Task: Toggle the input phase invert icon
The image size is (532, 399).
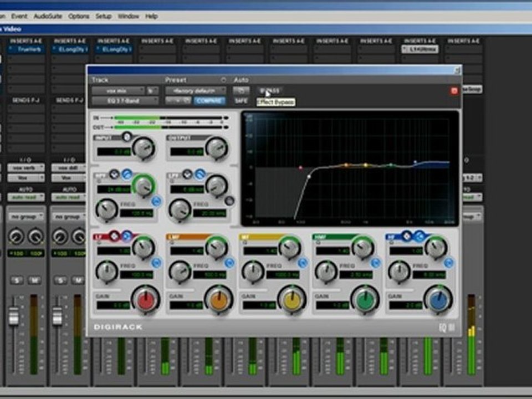Action: pyautogui.click(x=126, y=137)
